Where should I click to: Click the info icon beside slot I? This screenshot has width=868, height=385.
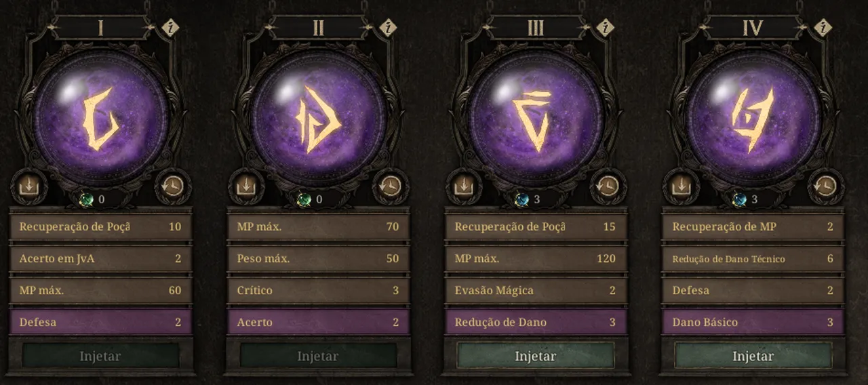(x=170, y=28)
